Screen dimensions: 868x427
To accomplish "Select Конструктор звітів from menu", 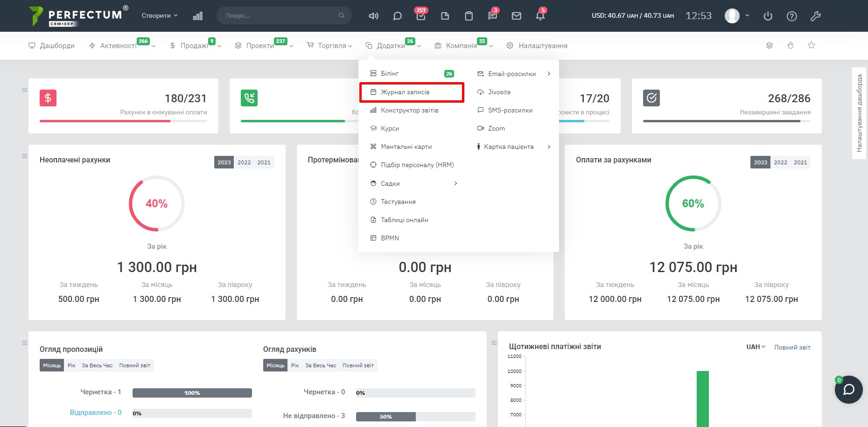I will coord(409,110).
